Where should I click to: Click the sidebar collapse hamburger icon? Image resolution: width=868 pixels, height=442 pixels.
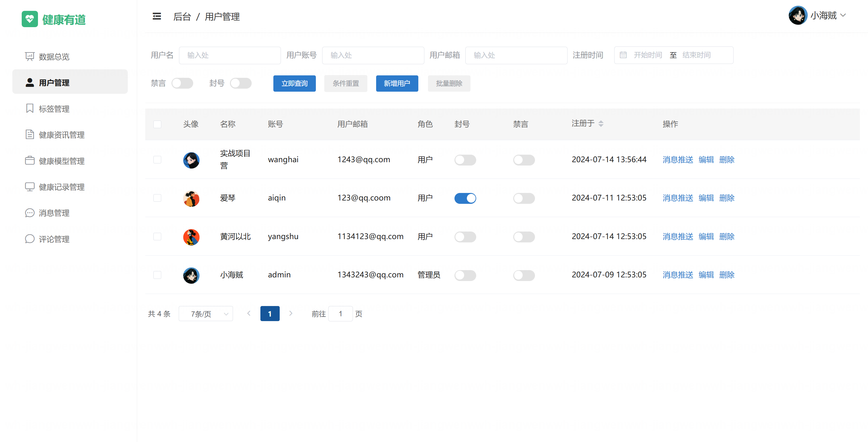click(157, 16)
